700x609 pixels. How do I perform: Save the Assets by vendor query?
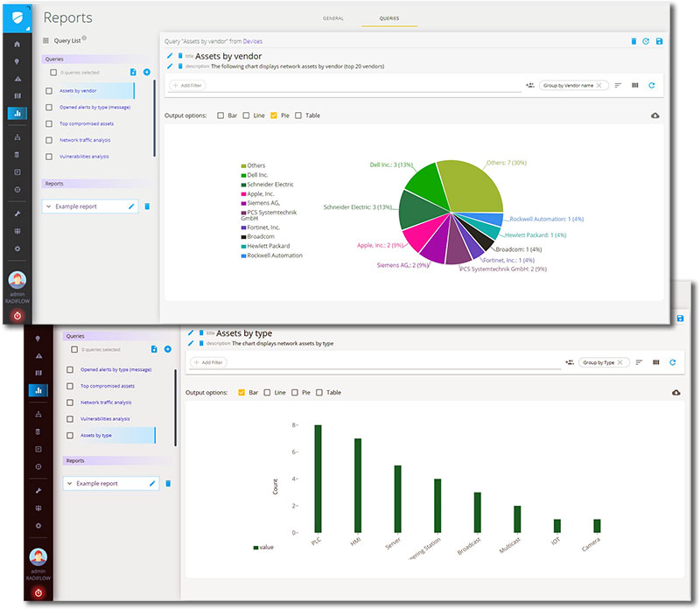658,41
